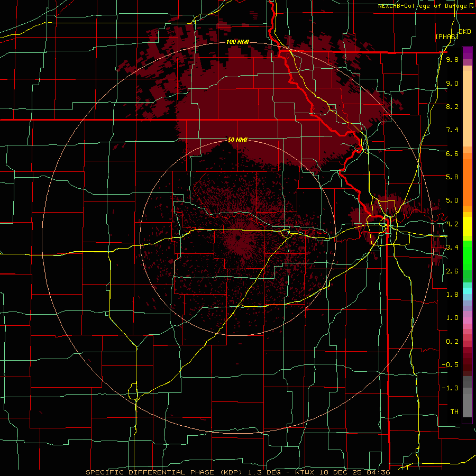476x476 pixels.
Task: Click the 50 NMI range ring label
Action: tap(237, 140)
